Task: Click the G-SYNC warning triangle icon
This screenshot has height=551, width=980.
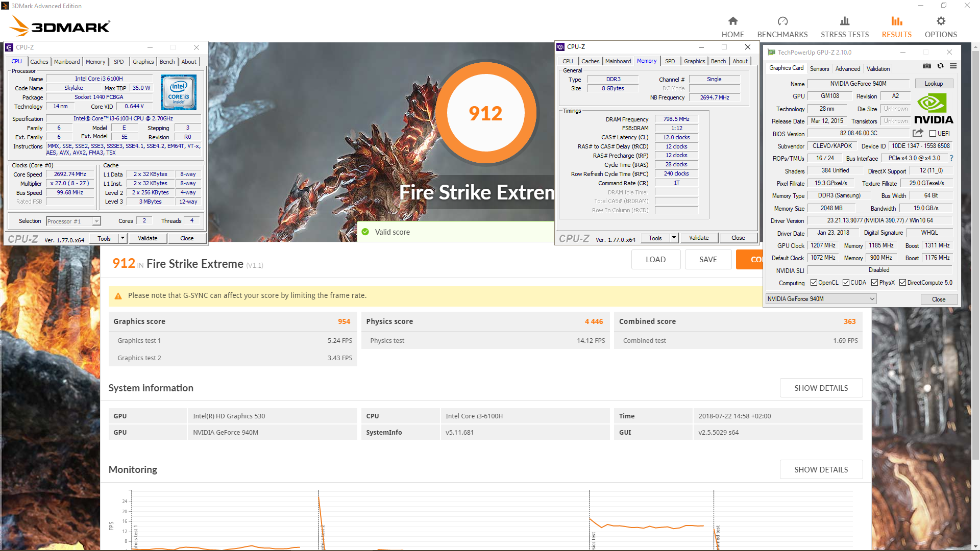Action: click(118, 296)
